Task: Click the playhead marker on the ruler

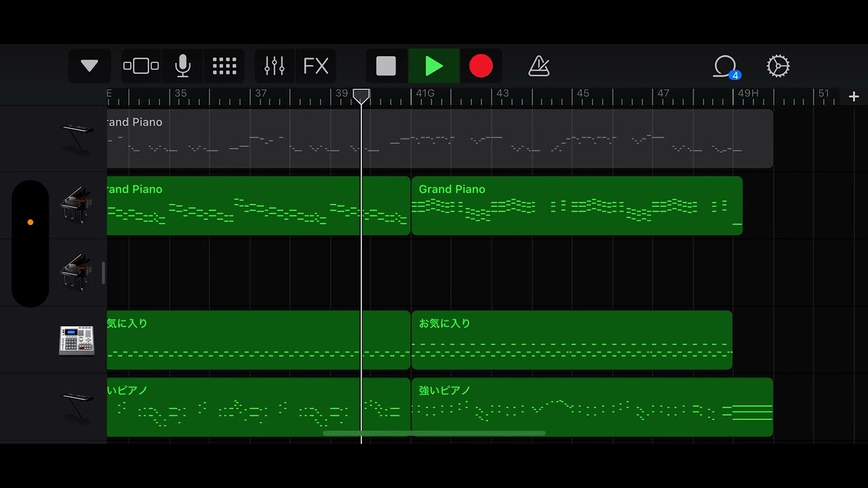Action: pyautogui.click(x=361, y=96)
